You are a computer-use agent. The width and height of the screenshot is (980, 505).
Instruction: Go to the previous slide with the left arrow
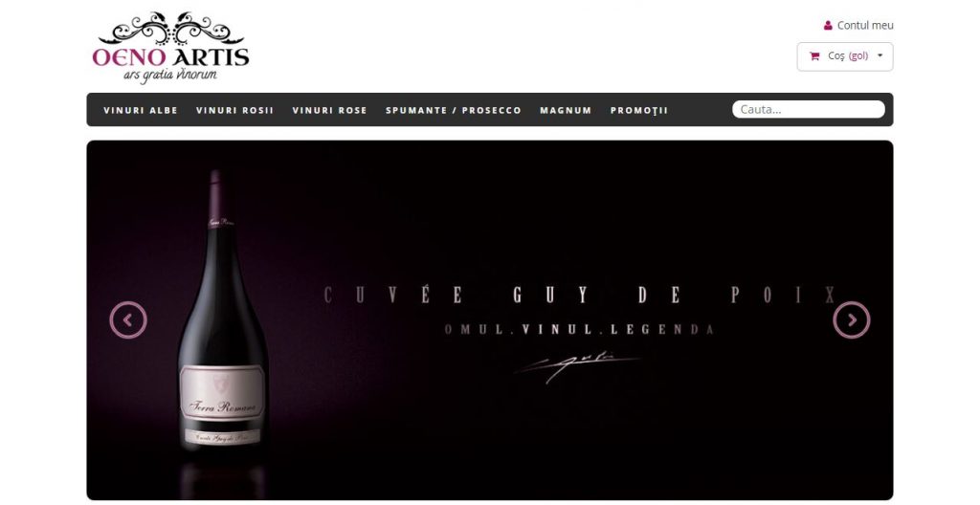[128, 320]
